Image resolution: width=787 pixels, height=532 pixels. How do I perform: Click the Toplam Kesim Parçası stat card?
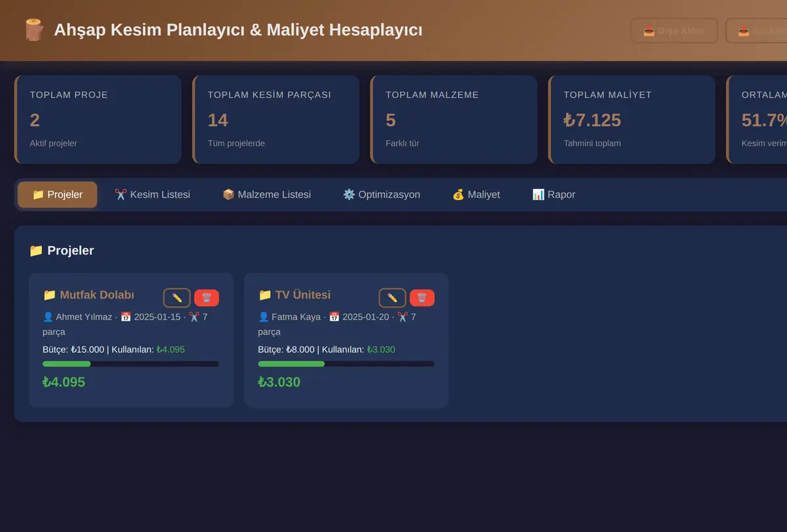(275, 119)
